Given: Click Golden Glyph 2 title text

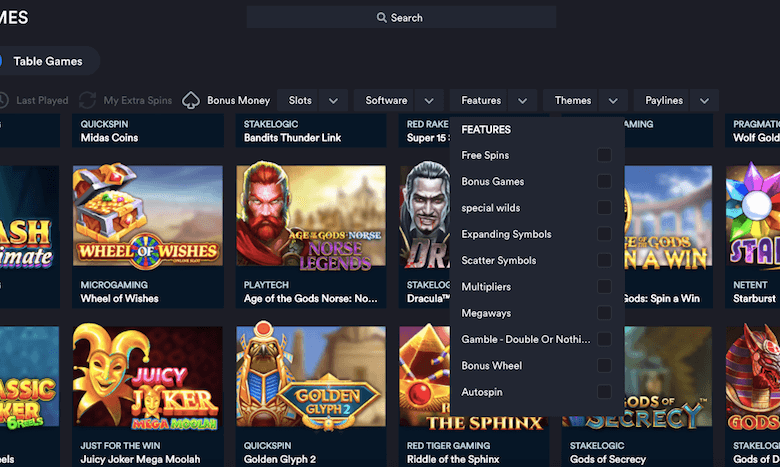Looking at the screenshot, I should [280, 459].
